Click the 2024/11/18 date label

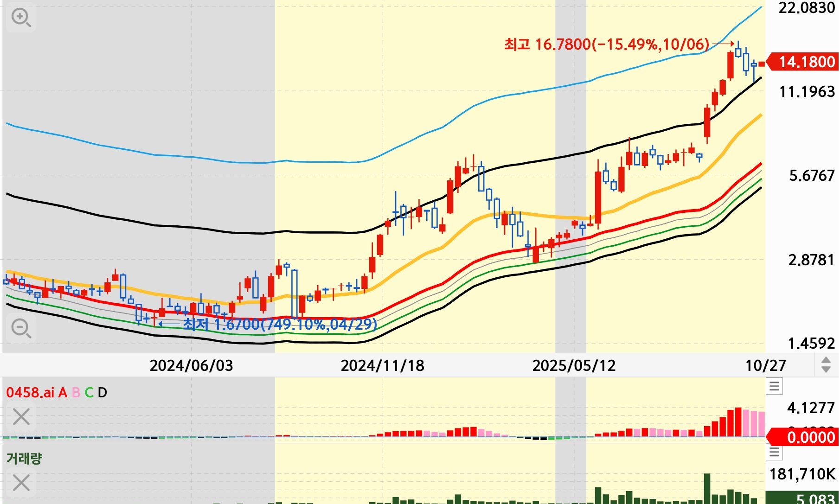(x=383, y=365)
